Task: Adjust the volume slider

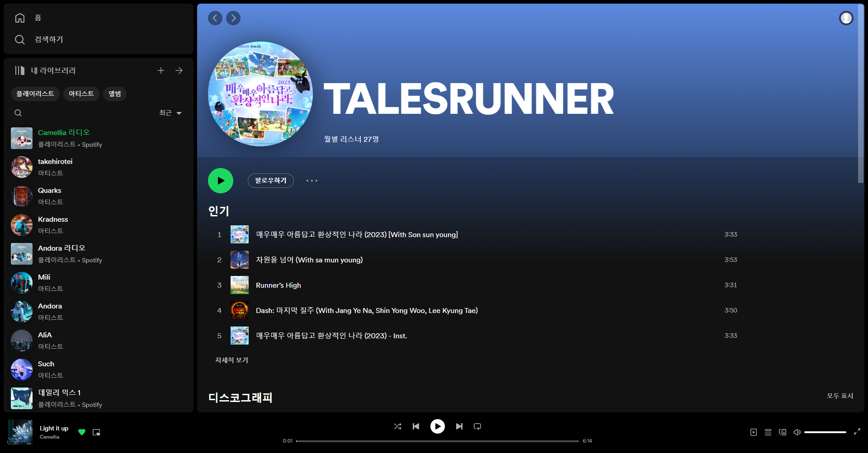Action: (x=825, y=432)
